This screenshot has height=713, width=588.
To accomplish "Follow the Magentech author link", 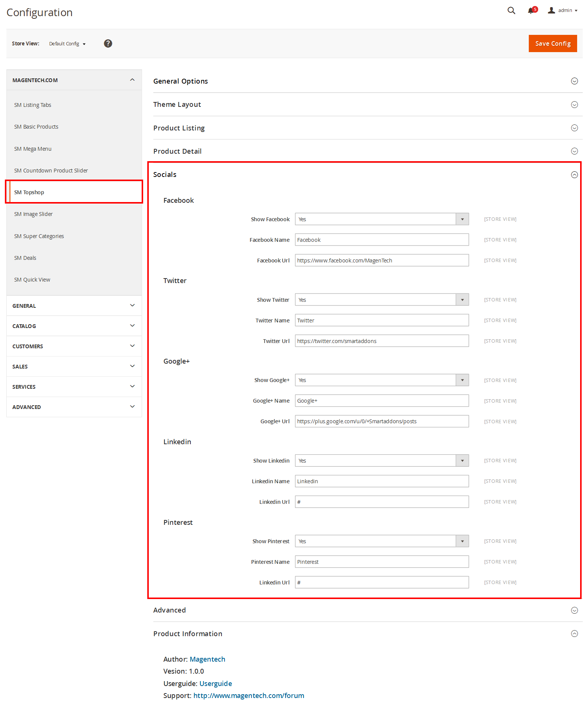I will click(x=207, y=659).
